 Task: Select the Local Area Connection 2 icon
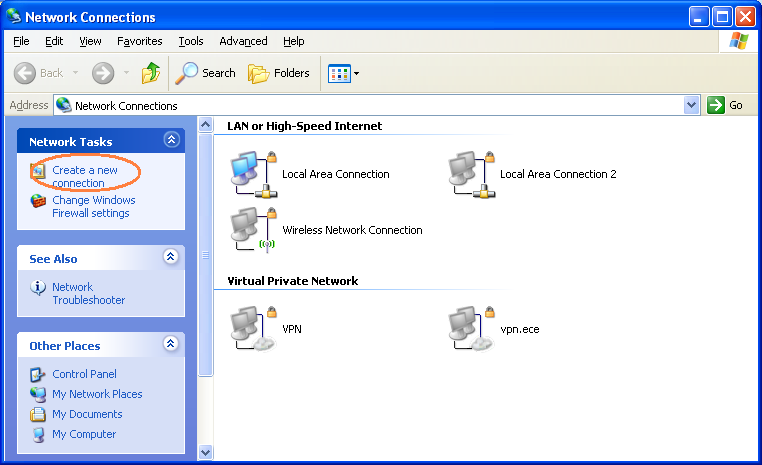pyautogui.click(x=471, y=174)
